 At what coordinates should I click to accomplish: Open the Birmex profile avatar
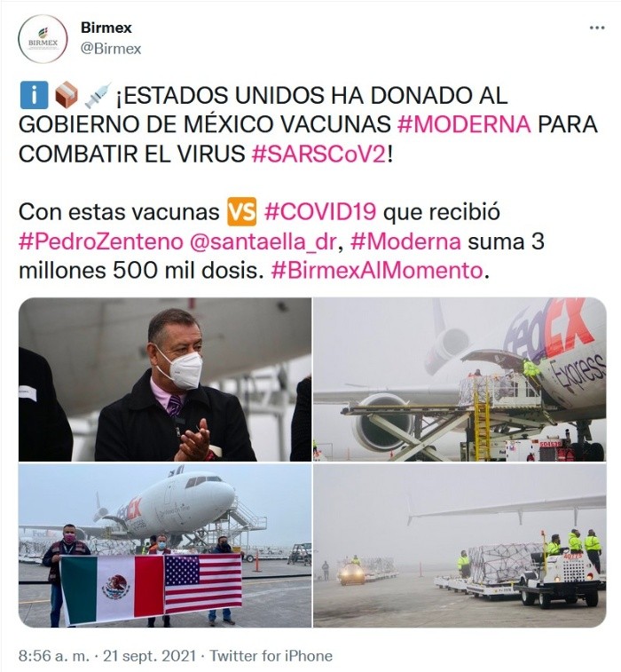pos(43,38)
